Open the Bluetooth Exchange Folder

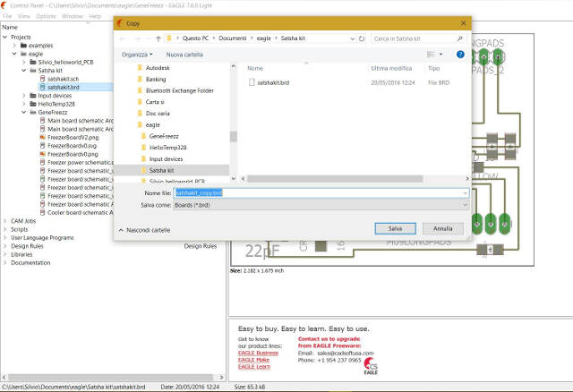coord(179,90)
